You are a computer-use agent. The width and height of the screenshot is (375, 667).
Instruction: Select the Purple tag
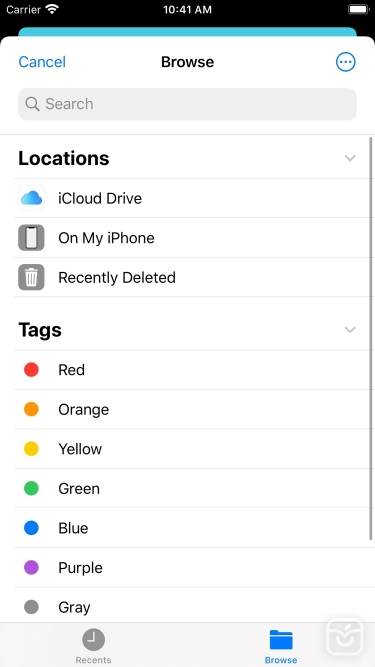193,567
